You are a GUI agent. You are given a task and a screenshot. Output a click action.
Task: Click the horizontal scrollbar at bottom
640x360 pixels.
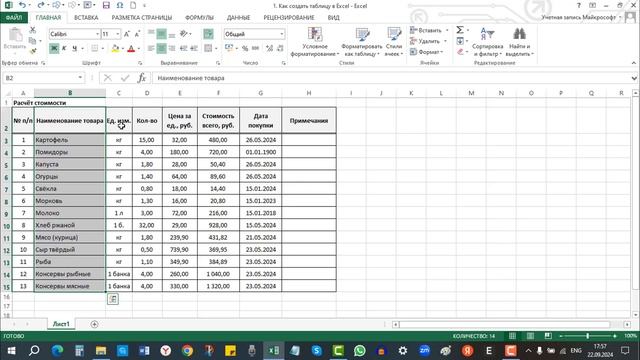click(504, 324)
